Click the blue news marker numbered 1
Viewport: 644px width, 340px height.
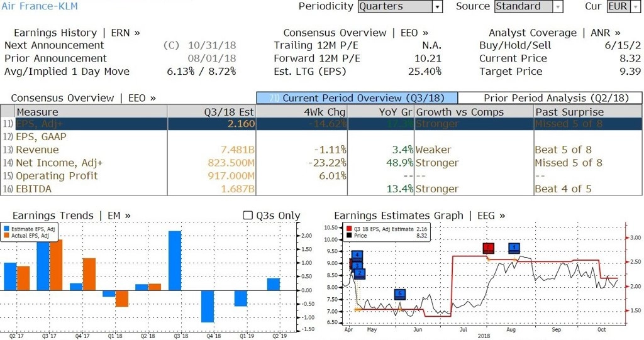tap(514, 248)
